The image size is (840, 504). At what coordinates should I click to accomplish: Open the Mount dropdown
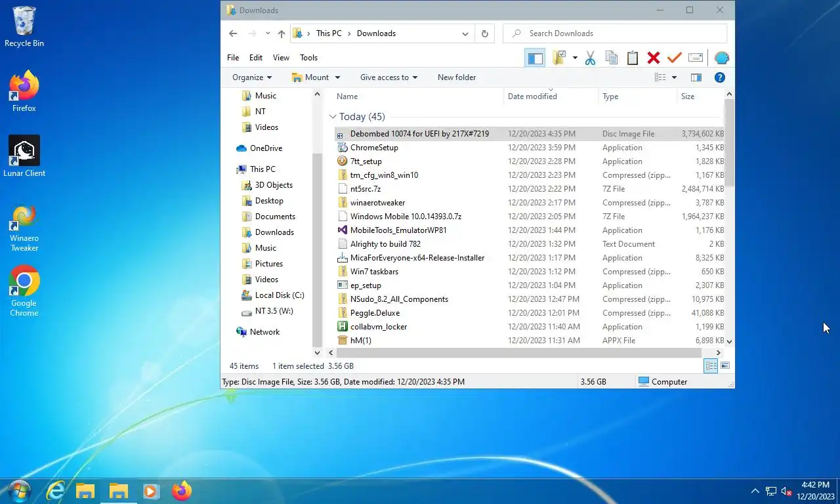tap(316, 77)
